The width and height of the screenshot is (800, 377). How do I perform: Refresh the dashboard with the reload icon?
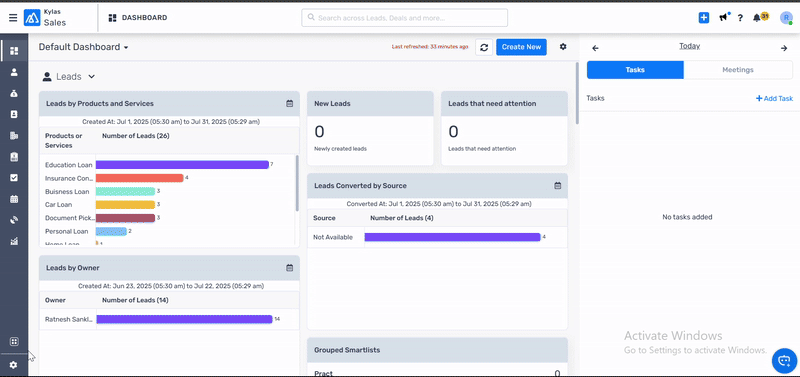(484, 47)
